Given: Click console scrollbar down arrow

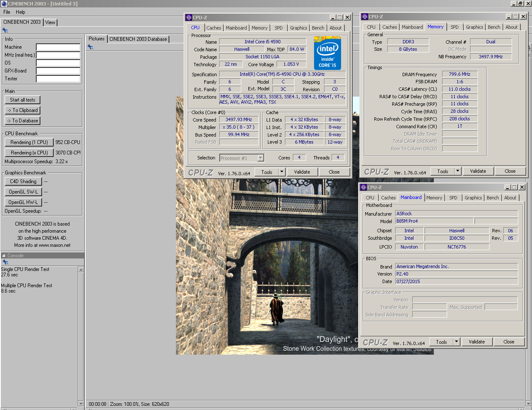Looking at the screenshot, I should coord(81,403).
